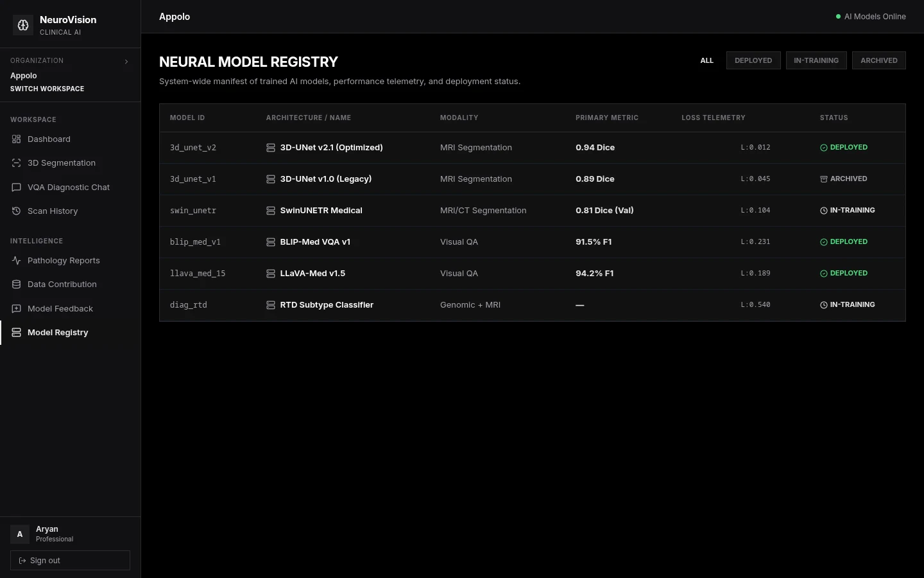Click server icon beside BLIP-Med VQA v1
This screenshot has width=924, height=578.
[271, 242]
